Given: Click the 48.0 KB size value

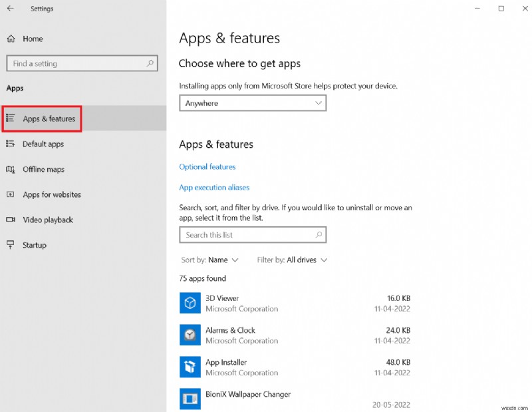Looking at the screenshot, I should pyautogui.click(x=398, y=362).
